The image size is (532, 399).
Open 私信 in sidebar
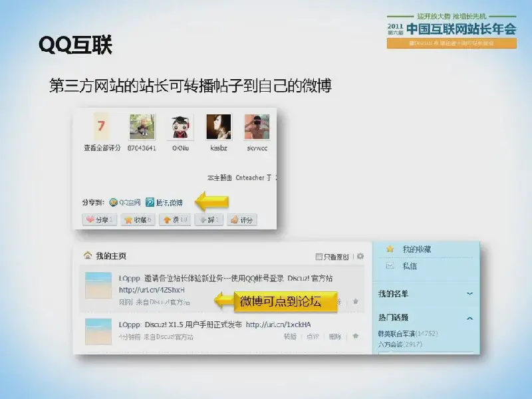pos(410,267)
